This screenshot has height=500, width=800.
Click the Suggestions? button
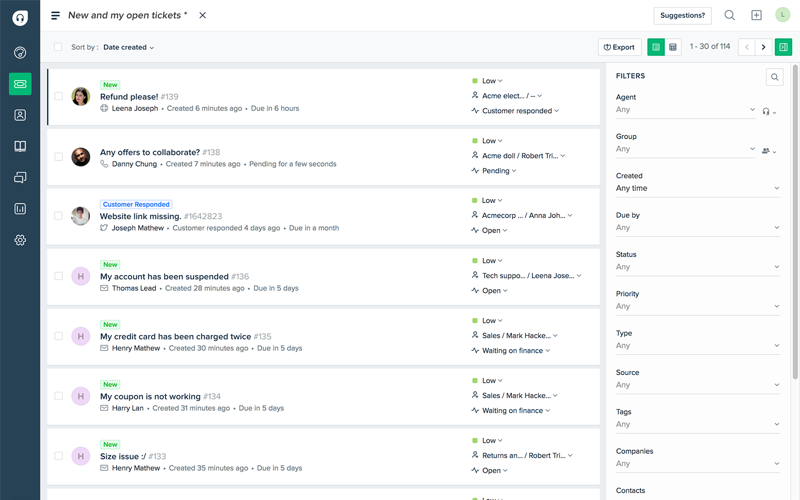(682, 15)
